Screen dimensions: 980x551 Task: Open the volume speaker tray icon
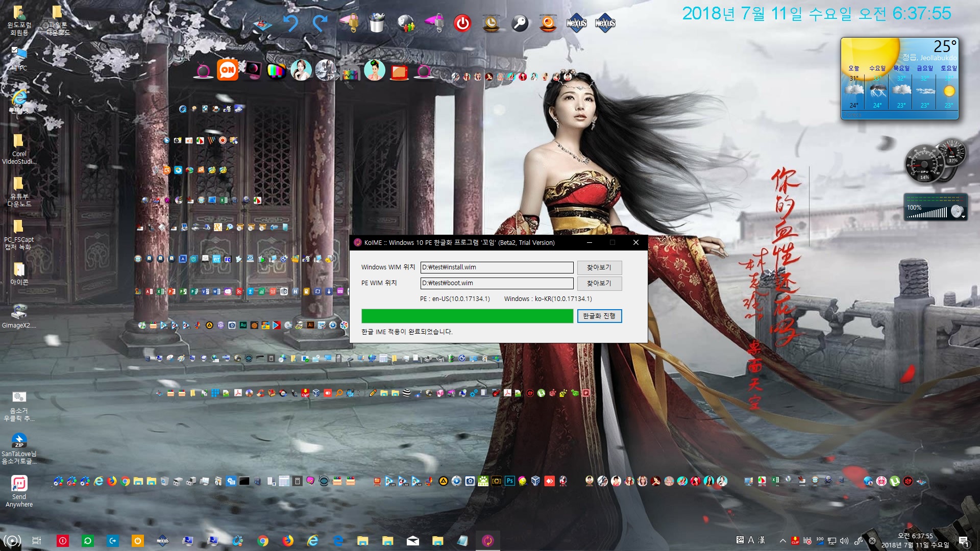(844, 541)
